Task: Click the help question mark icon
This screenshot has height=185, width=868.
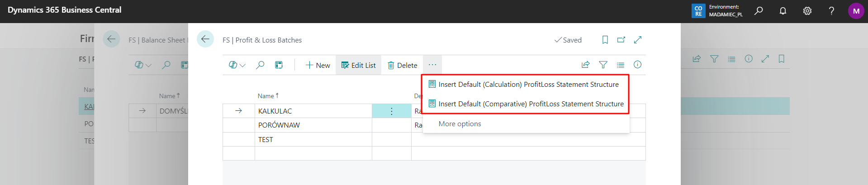Action: coord(831,11)
